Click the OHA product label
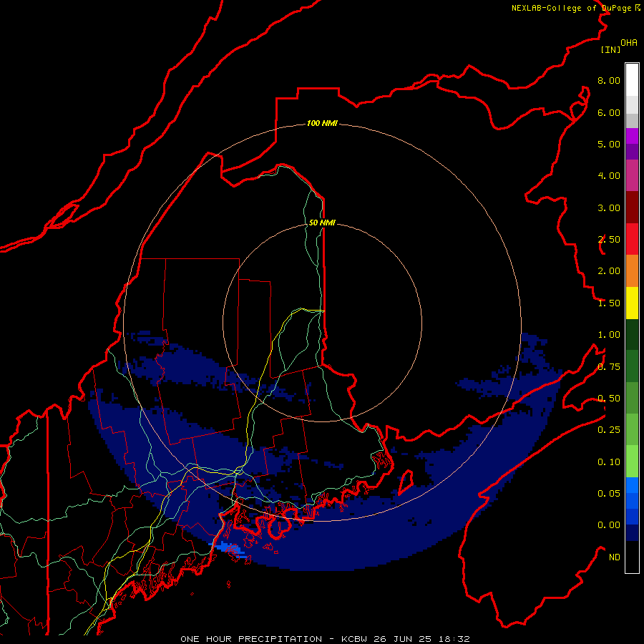The width and height of the screenshot is (644, 644). coord(629,43)
